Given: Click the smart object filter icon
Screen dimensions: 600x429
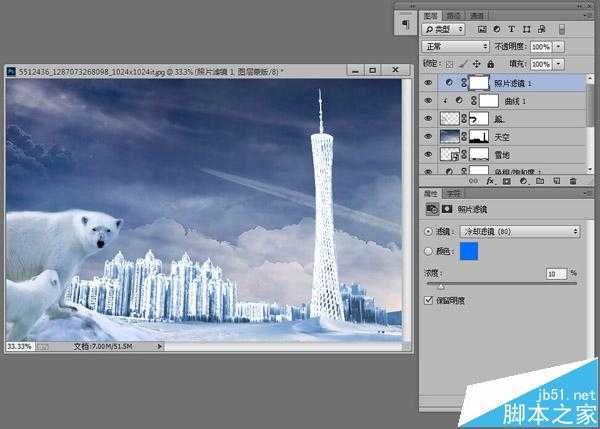Looking at the screenshot, I should tap(541, 29).
